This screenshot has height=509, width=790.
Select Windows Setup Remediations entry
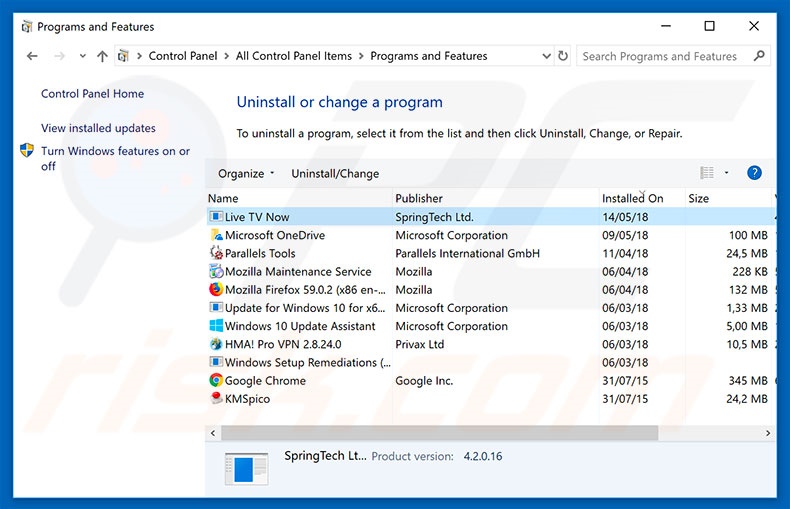pos(308,362)
